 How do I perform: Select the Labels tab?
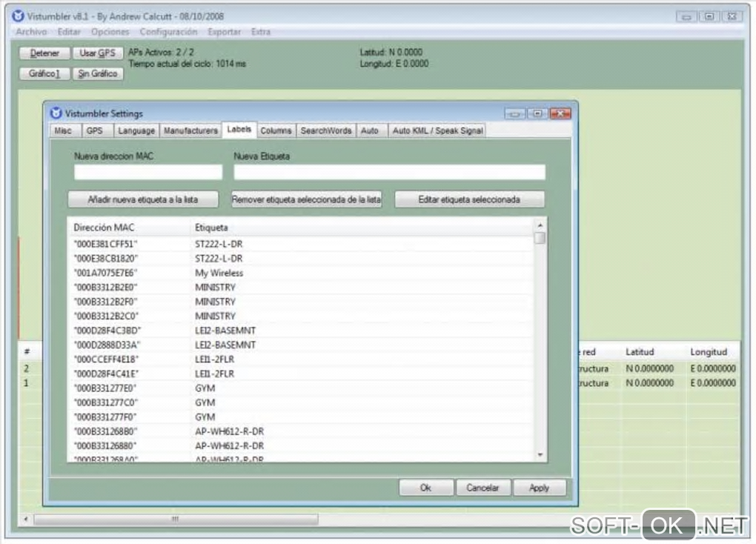tap(239, 129)
